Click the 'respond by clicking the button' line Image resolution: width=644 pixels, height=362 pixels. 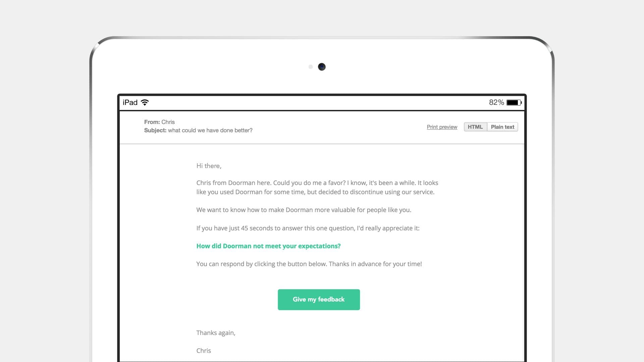pyautogui.click(x=309, y=264)
